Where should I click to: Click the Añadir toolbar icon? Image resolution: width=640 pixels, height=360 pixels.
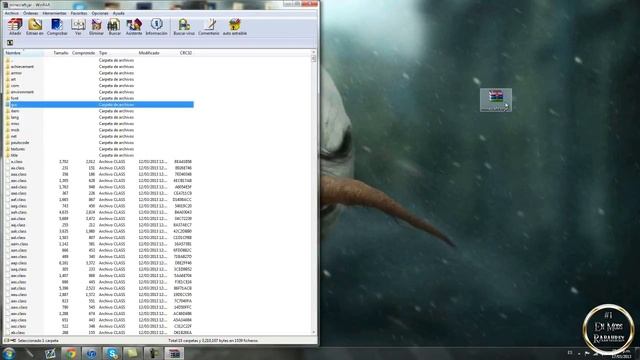tap(15, 27)
